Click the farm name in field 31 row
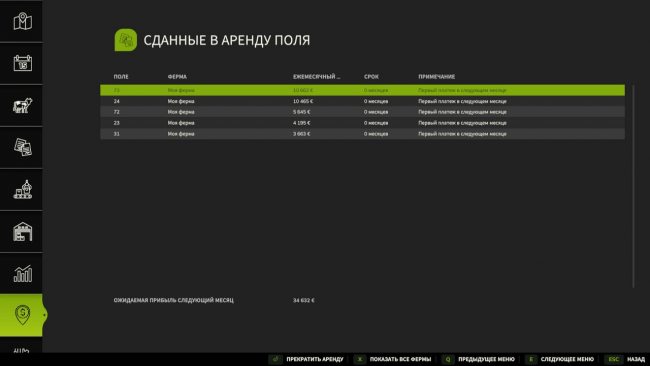The height and width of the screenshot is (366, 650). [x=181, y=134]
